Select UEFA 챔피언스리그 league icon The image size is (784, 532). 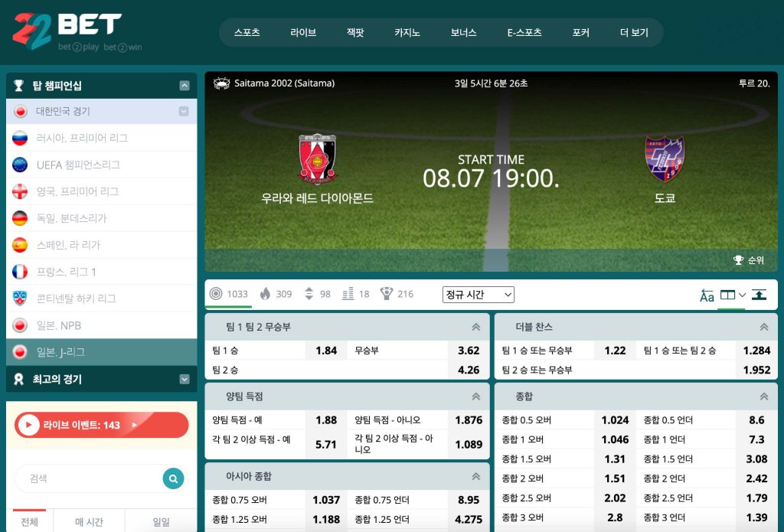click(x=20, y=165)
